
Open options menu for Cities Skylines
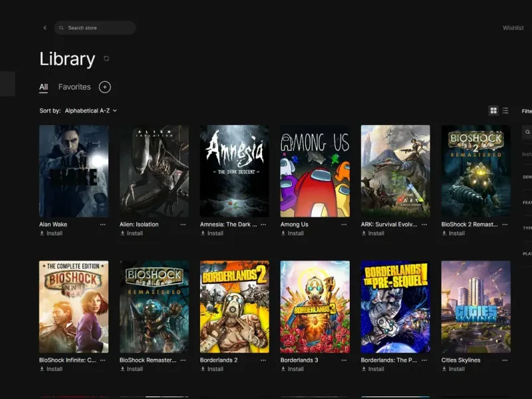pyautogui.click(x=505, y=360)
